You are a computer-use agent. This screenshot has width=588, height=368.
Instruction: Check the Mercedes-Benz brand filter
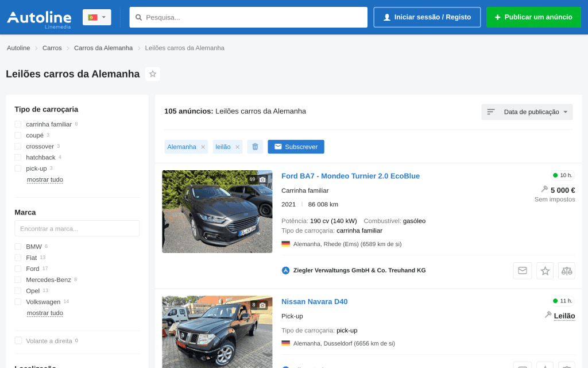tap(18, 280)
